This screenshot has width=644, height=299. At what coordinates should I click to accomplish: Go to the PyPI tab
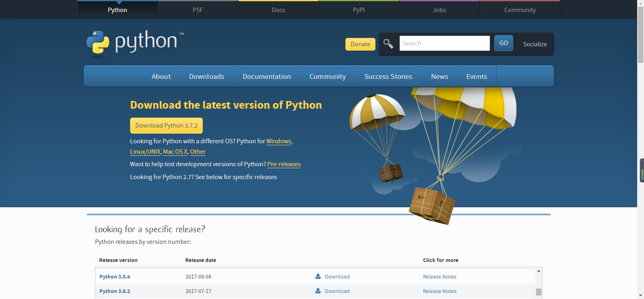[x=359, y=10]
